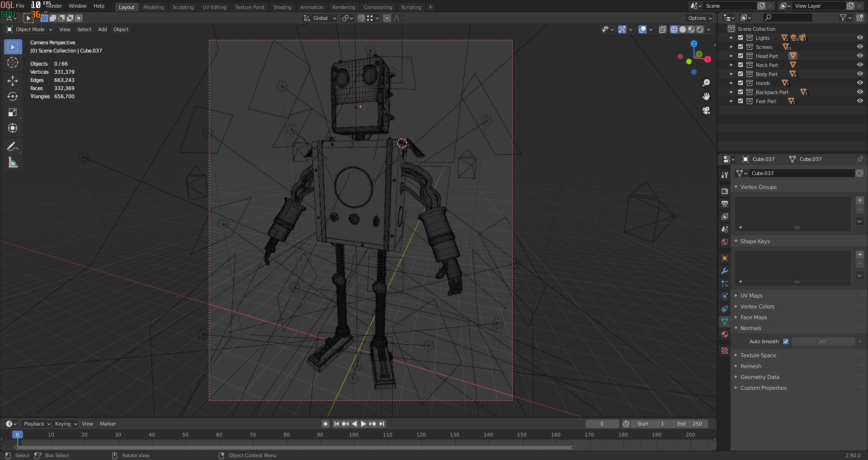Switch to the Modeling workspace tab
This screenshot has height=460, width=868.
pos(153,7)
